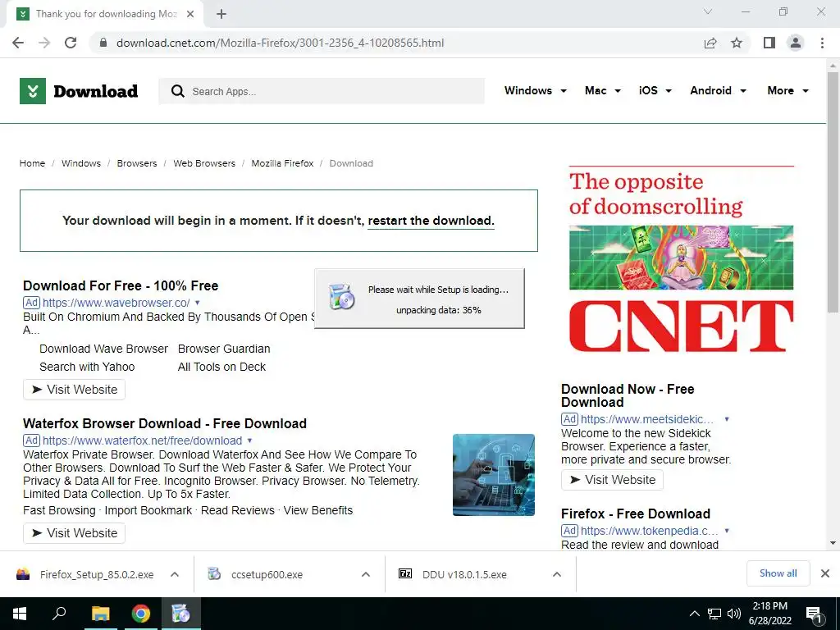This screenshot has height=630, width=840.
Task: Click the network tray icon
Action: 714,614
